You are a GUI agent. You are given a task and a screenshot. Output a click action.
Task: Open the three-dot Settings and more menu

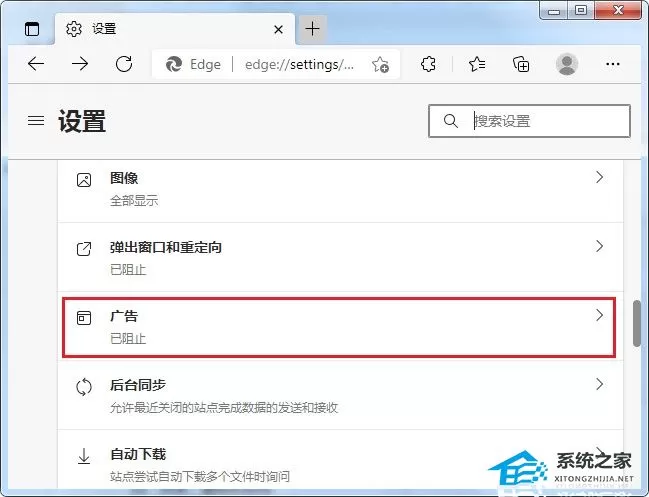(613, 64)
